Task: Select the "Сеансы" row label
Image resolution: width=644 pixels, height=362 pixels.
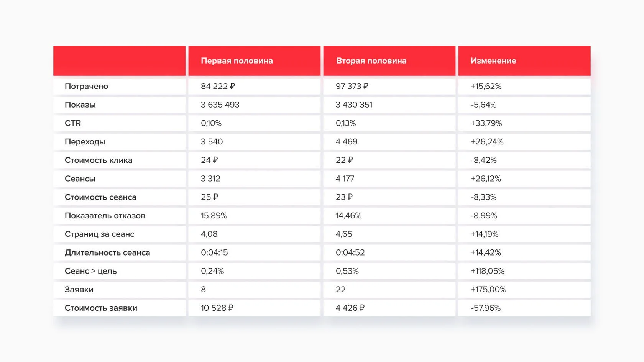Action: click(80, 179)
